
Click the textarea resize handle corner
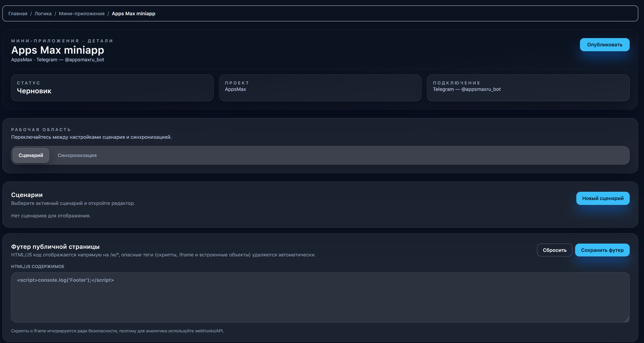(627, 320)
